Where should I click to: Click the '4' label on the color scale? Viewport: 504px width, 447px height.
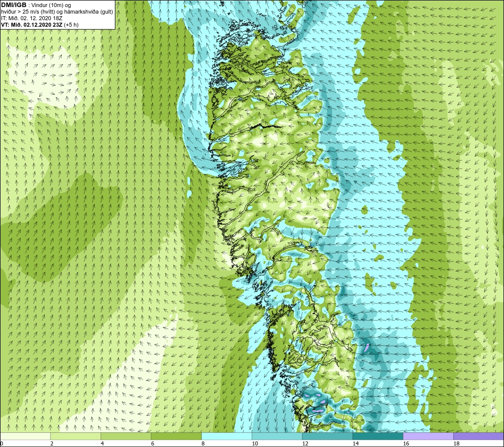click(x=102, y=444)
